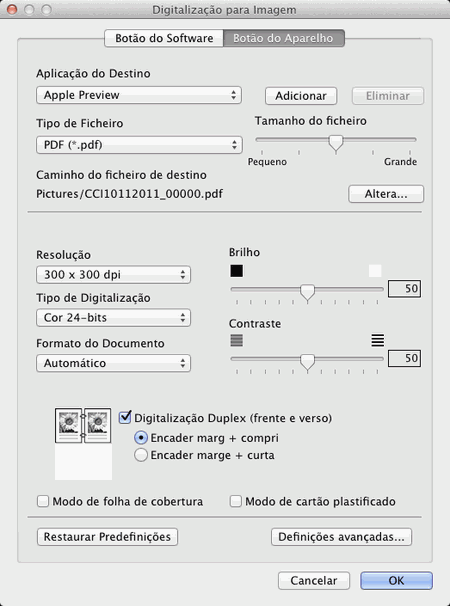450x606 pixels.
Task: Uncheck Digitalização Duplex (frente e verso)
Action: (125, 418)
